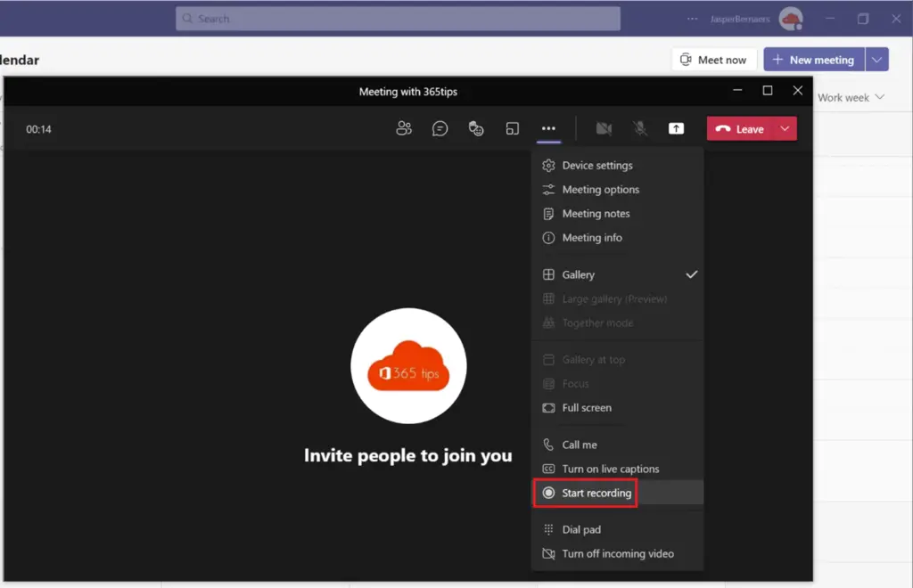This screenshot has height=588, width=913.
Task: Maximize the Meeting with 365tips window
Action: (x=768, y=90)
